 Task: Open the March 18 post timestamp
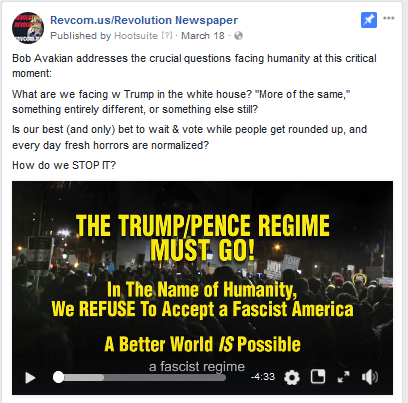tap(203, 36)
